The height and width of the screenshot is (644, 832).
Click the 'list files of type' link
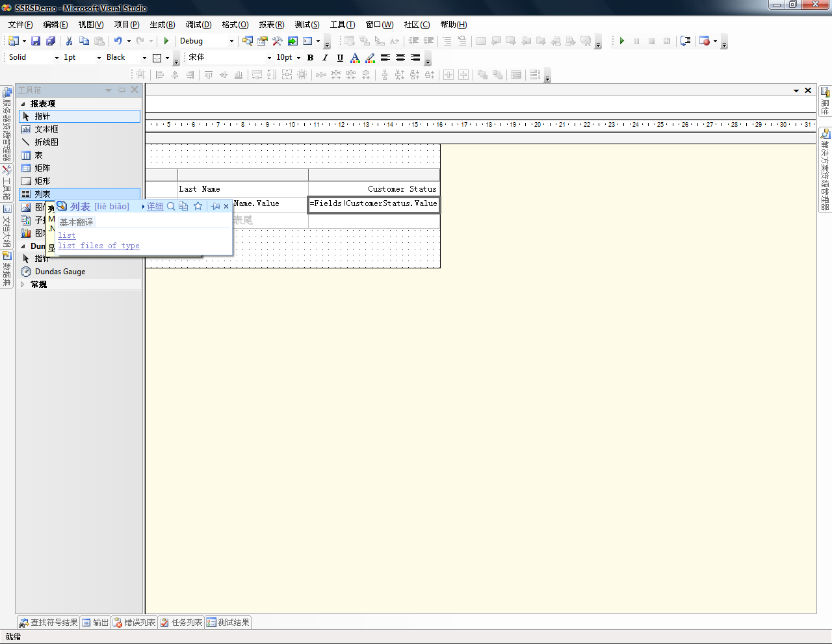coord(99,246)
